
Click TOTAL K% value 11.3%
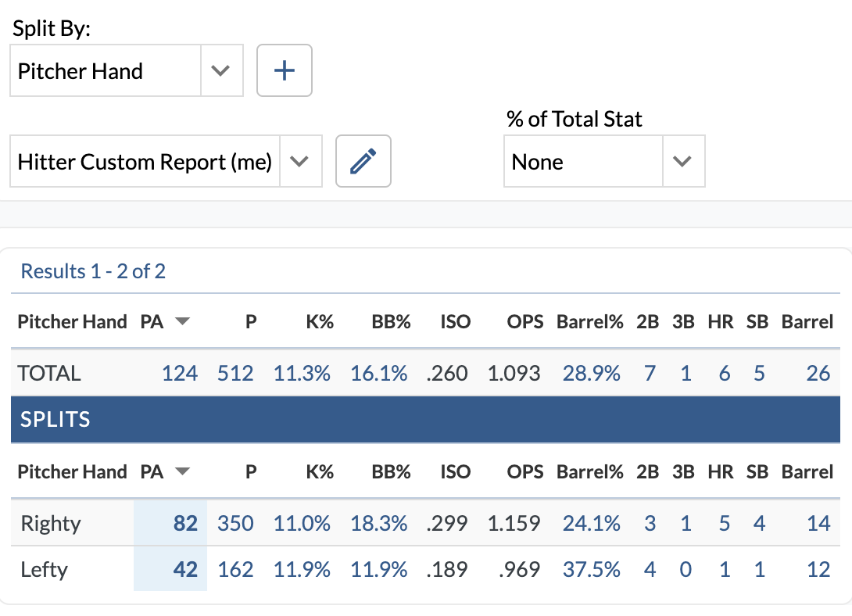coord(302,373)
